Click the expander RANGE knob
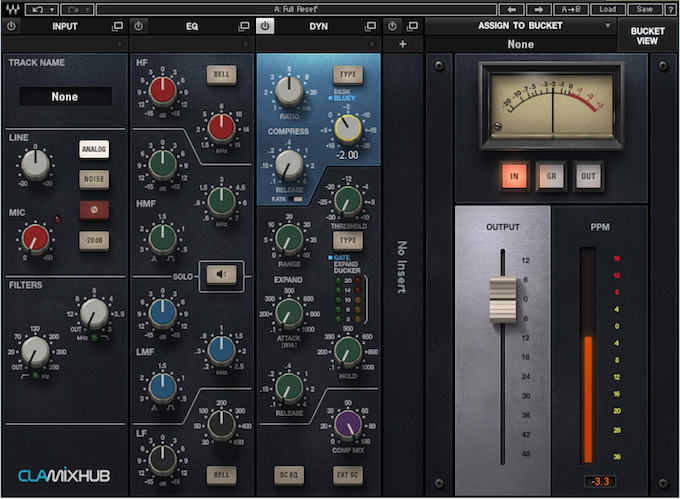This screenshot has width=680, height=499. (289, 239)
